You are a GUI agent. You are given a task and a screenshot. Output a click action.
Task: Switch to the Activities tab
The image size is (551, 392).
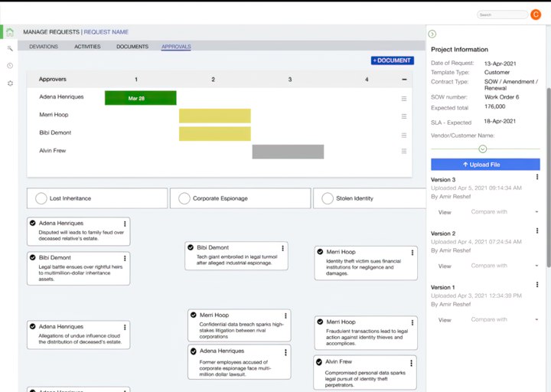(x=87, y=47)
